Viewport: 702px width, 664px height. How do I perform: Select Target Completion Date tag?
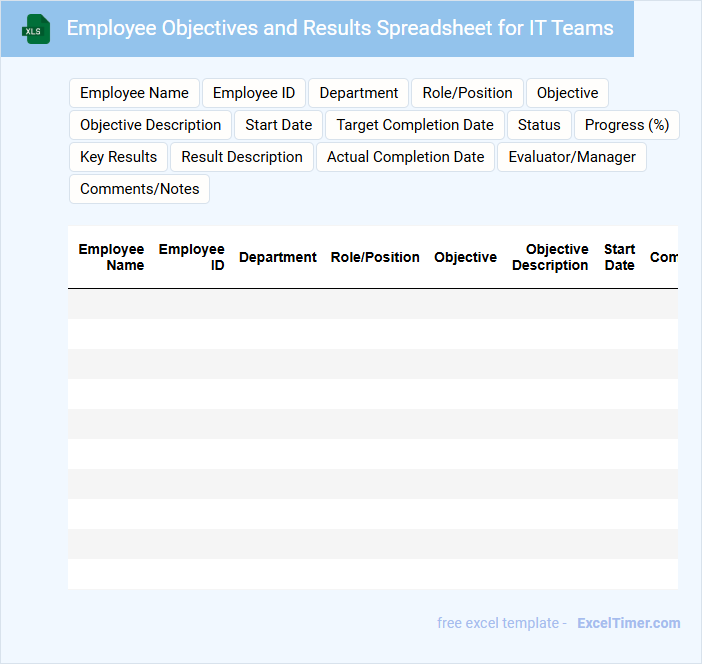click(x=415, y=125)
